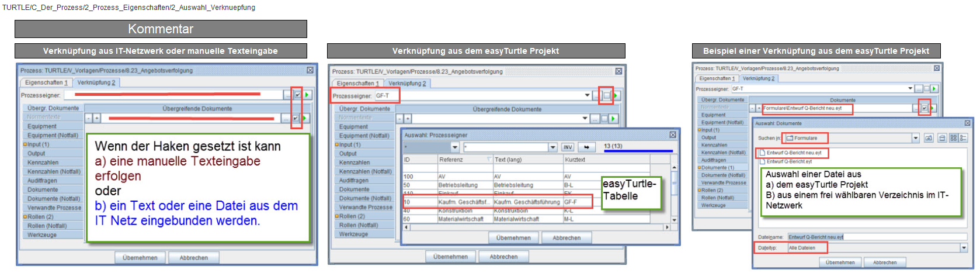Click minus button in documents row, middle dialog
The width and height of the screenshot is (980, 276).
tap(400, 119)
